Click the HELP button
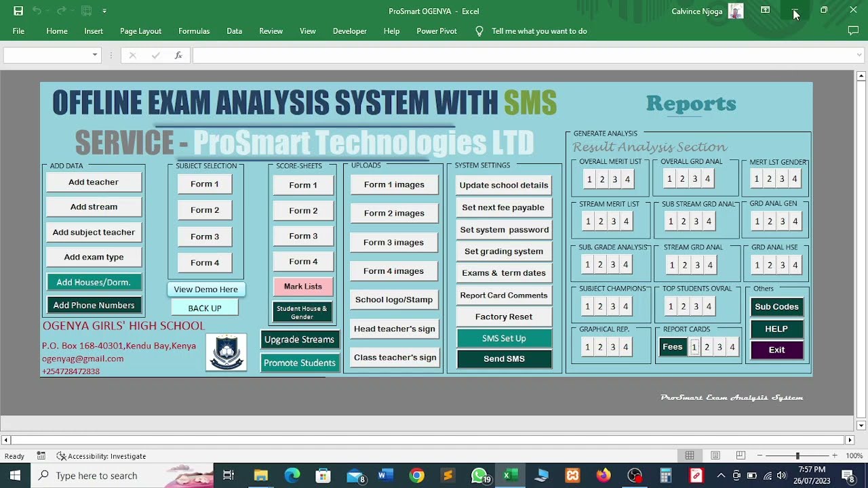868x488 pixels. [x=776, y=329]
